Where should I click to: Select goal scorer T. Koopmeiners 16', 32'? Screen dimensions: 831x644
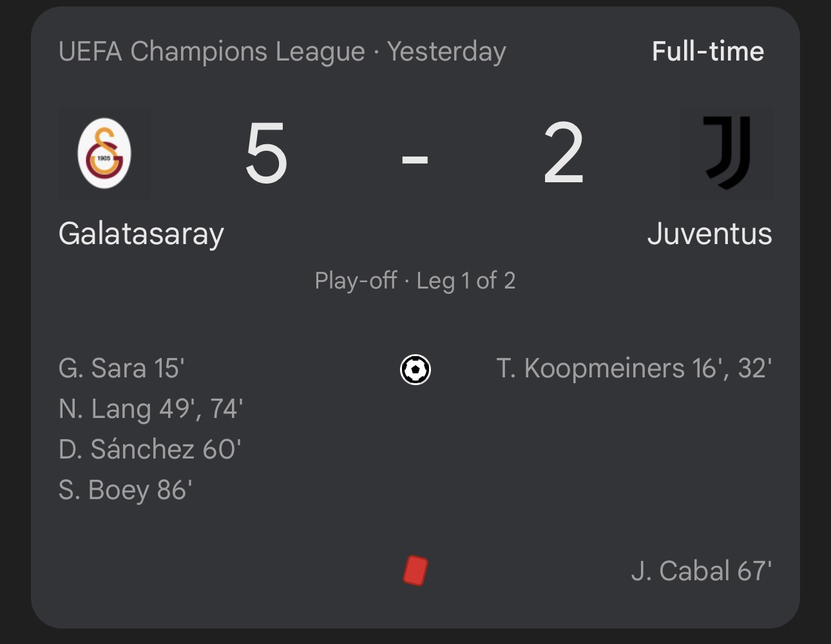pyautogui.click(x=634, y=368)
